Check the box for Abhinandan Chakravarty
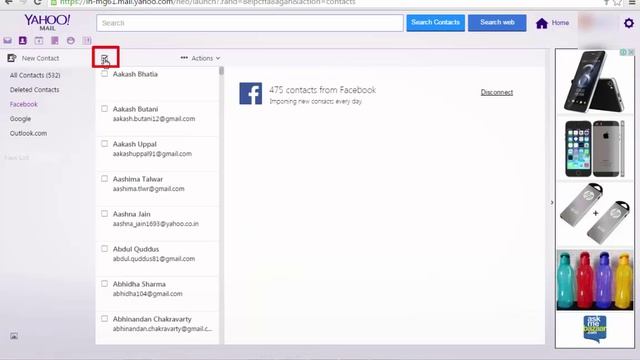This screenshot has width=640, height=360. tap(104, 318)
